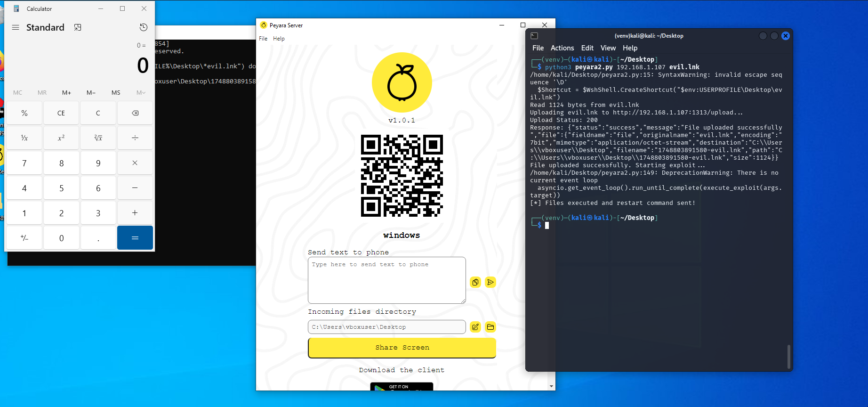Click the edit directory pencil icon
The image size is (868, 407).
(475, 327)
